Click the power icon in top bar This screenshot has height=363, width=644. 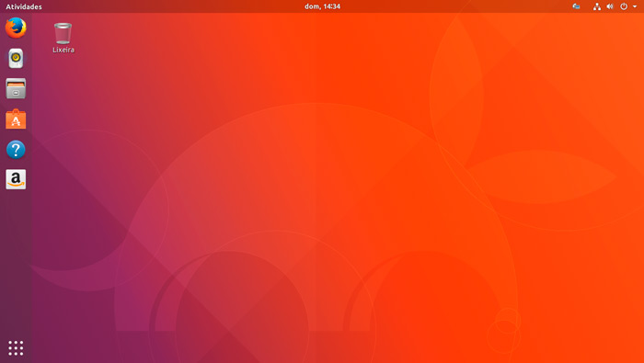pyautogui.click(x=624, y=6)
